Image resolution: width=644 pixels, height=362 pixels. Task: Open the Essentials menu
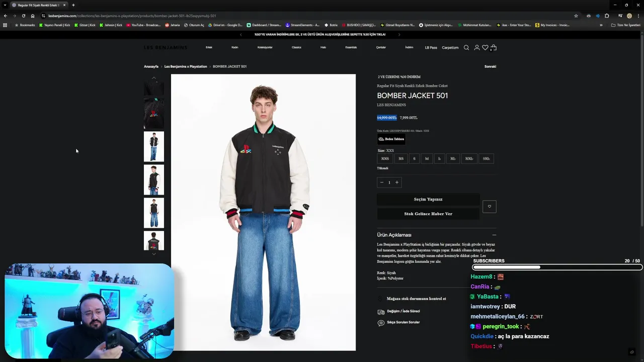[x=351, y=47]
